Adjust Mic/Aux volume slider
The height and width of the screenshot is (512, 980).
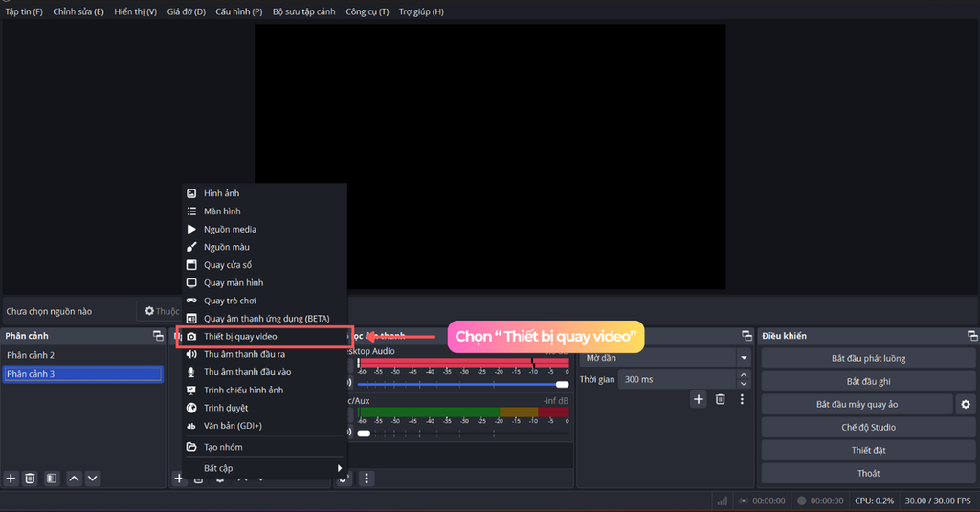pyautogui.click(x=462, y=433)
